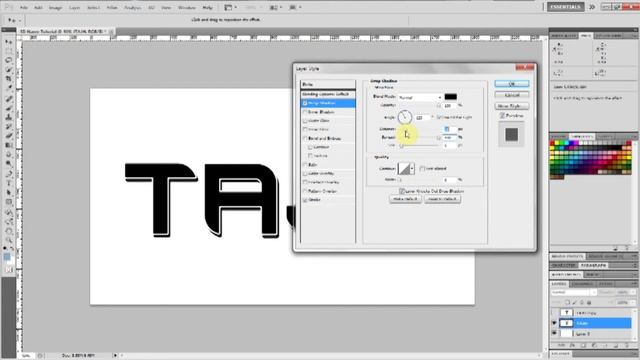Enable the Satin checkbox
This screenshot has height=360, width=640.
click(x=305, y=164)
